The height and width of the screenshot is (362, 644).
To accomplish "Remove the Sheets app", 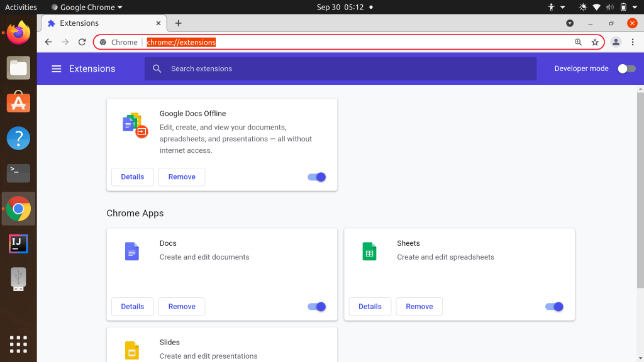I will (419, 307).
